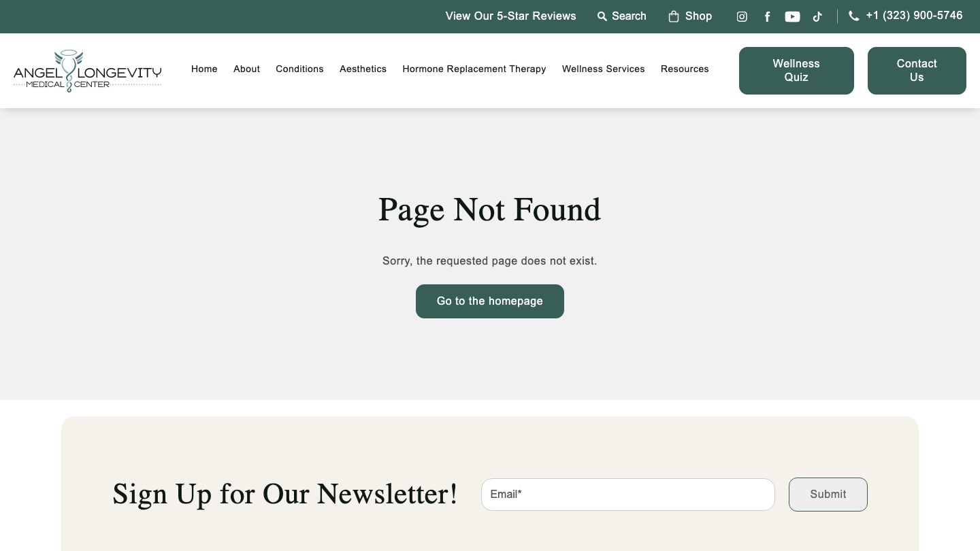Viewport: 980px width, 551px height.
Task: Open the About menu item
Action: point(246,69)
